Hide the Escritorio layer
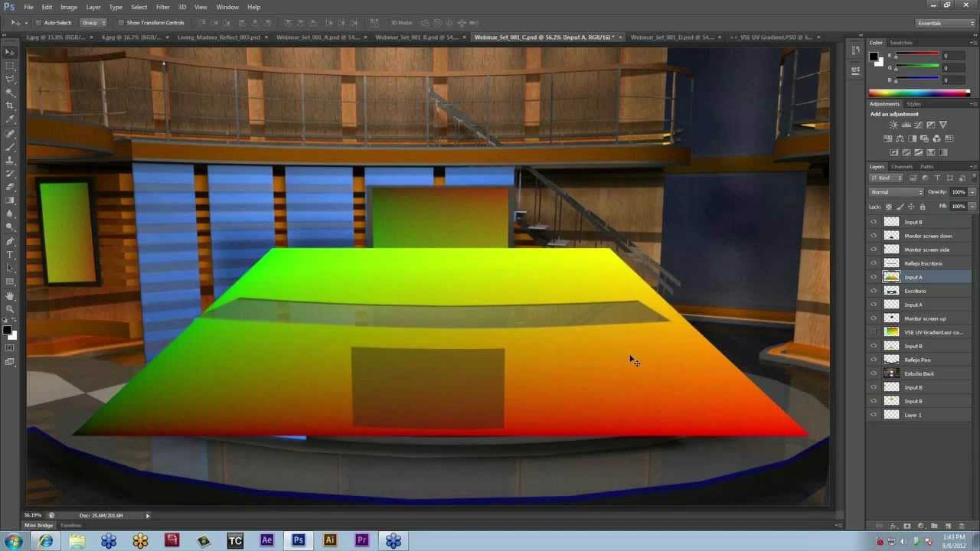Screen dimensions: 980x551 point(874,291)
